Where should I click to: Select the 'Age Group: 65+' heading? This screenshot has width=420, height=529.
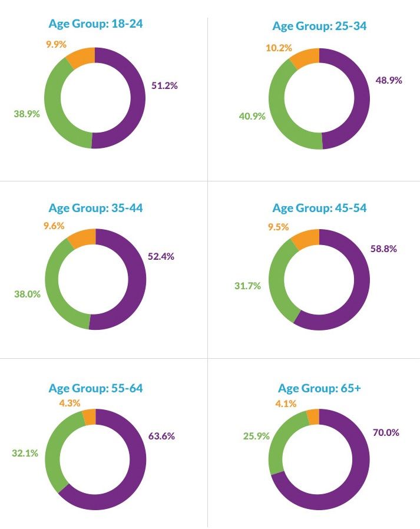(320, 388)
